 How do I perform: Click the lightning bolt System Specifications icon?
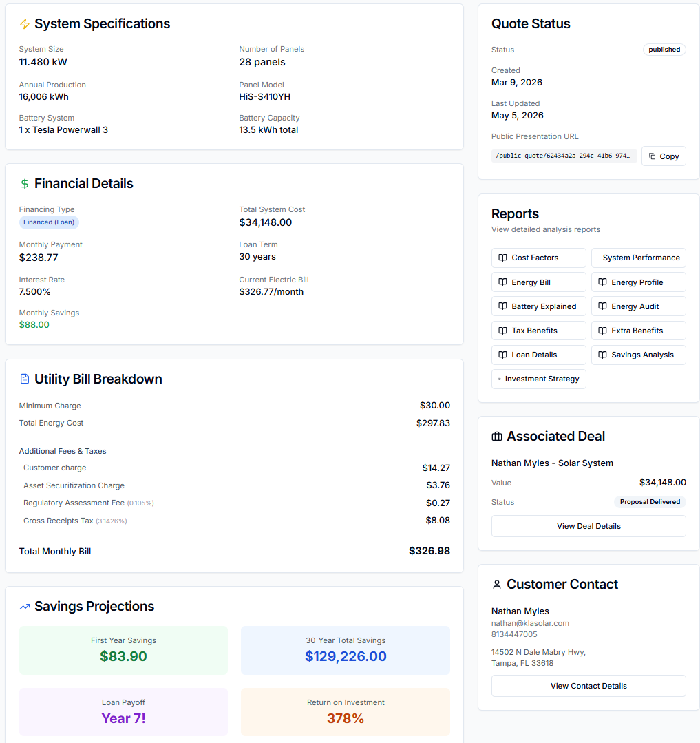(x=25, y=24)
